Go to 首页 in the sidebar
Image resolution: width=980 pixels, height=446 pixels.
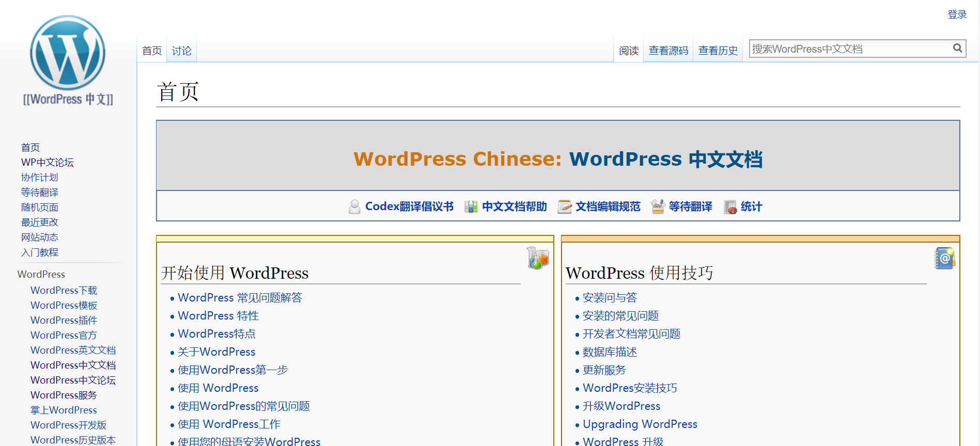click(x=30, y=148)
